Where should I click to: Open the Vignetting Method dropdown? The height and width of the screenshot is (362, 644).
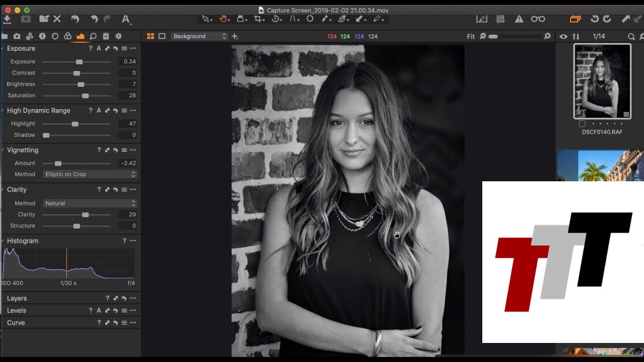click(x=90, y=174)
